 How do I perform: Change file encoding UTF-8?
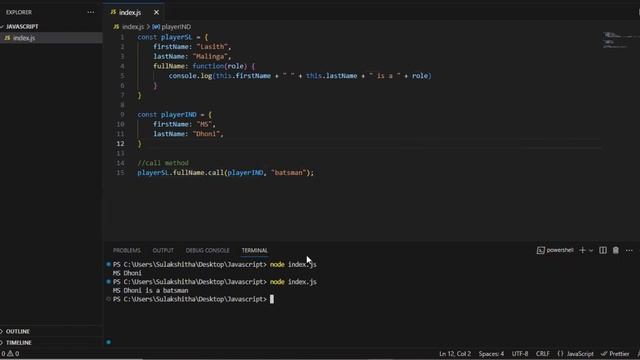point(520,354)
